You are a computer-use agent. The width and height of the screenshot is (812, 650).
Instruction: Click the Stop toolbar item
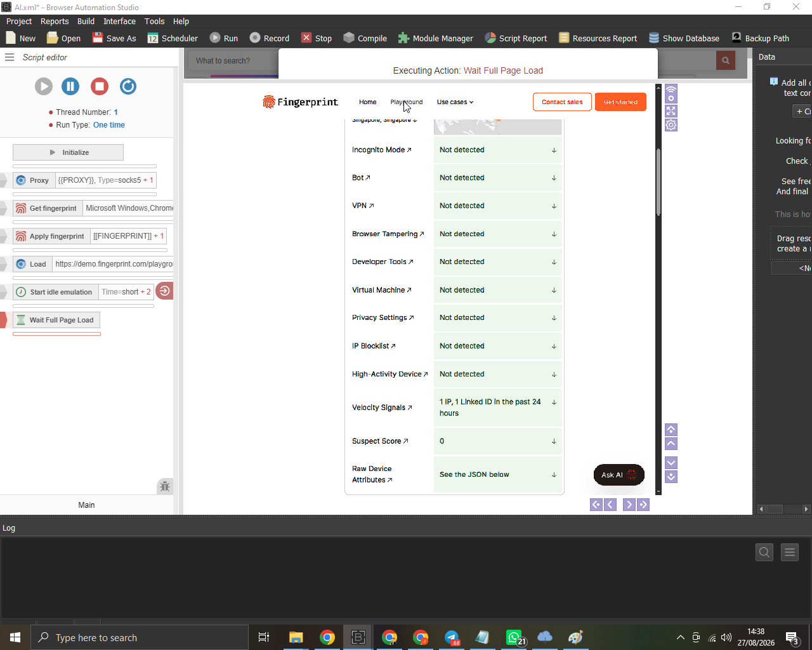[316, 38]
